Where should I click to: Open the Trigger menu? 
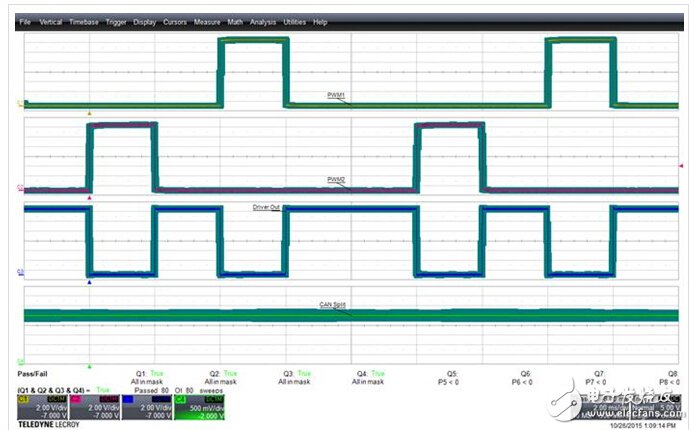coord(115,21)
